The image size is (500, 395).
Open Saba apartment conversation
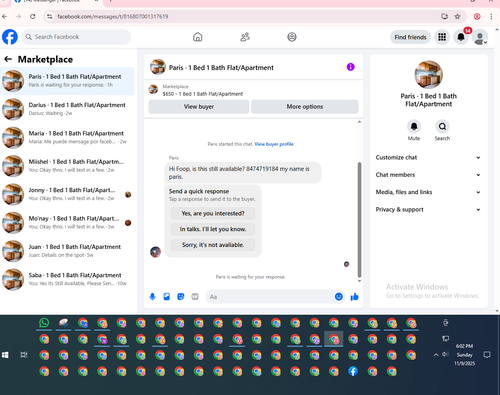67,279
